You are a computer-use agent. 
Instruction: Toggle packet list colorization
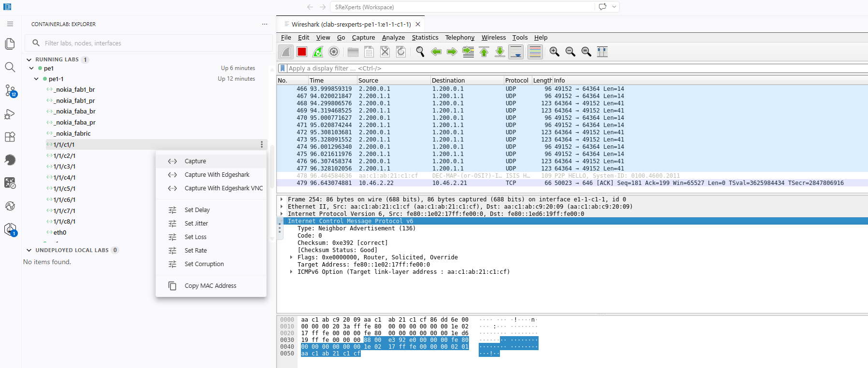tap(535, 52)
